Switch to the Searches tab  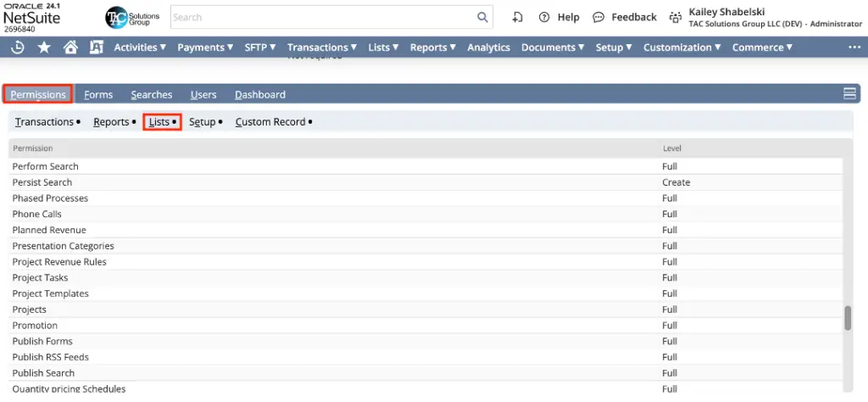click(x=152, y=95)
